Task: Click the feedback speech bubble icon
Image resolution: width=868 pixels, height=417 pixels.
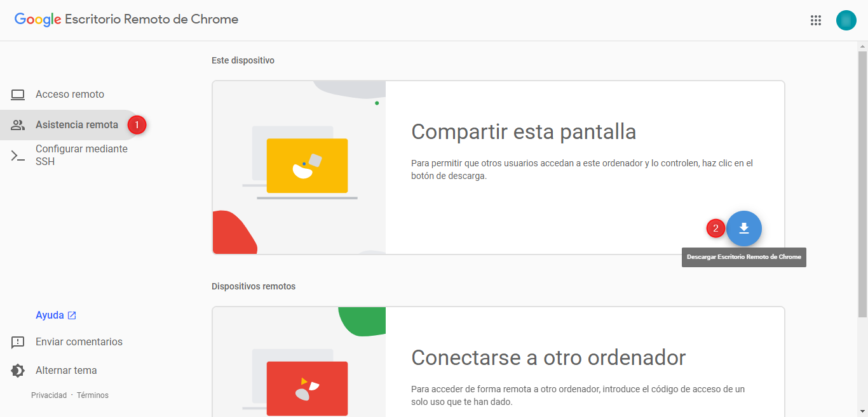Action: coord(18,342)
